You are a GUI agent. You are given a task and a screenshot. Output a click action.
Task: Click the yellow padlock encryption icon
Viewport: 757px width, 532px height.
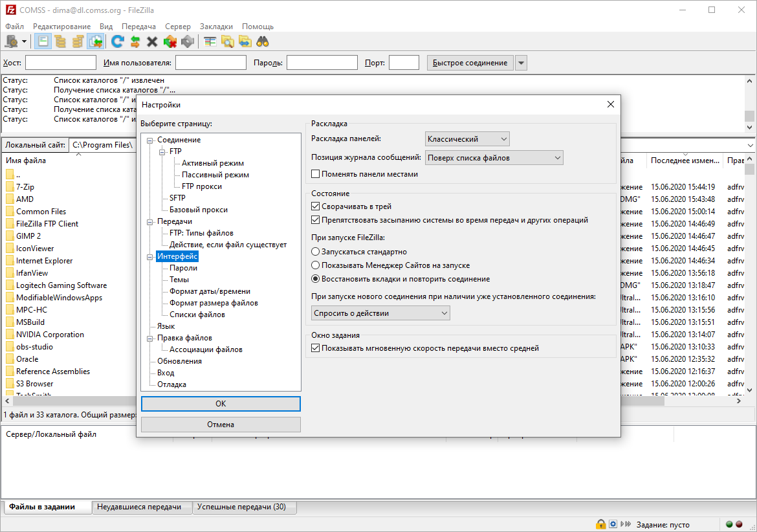pyautogui.click(x=600, y=524)
